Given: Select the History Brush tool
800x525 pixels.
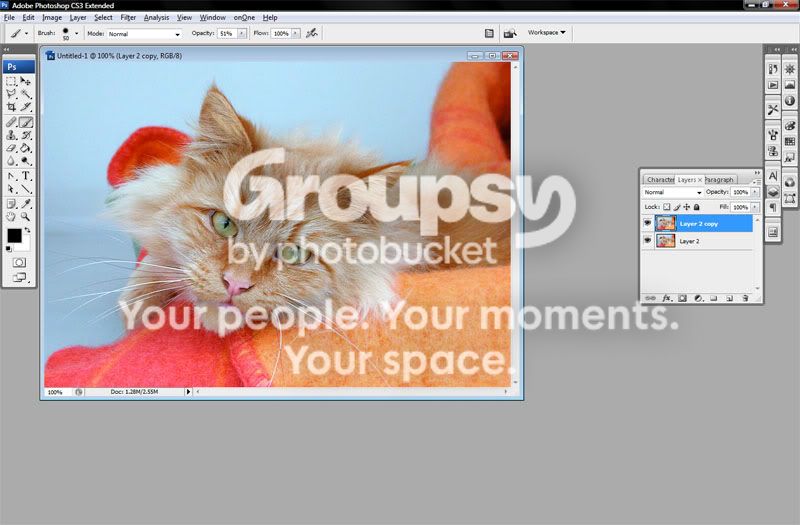Looking at the screenshot, I should (26, 135).
